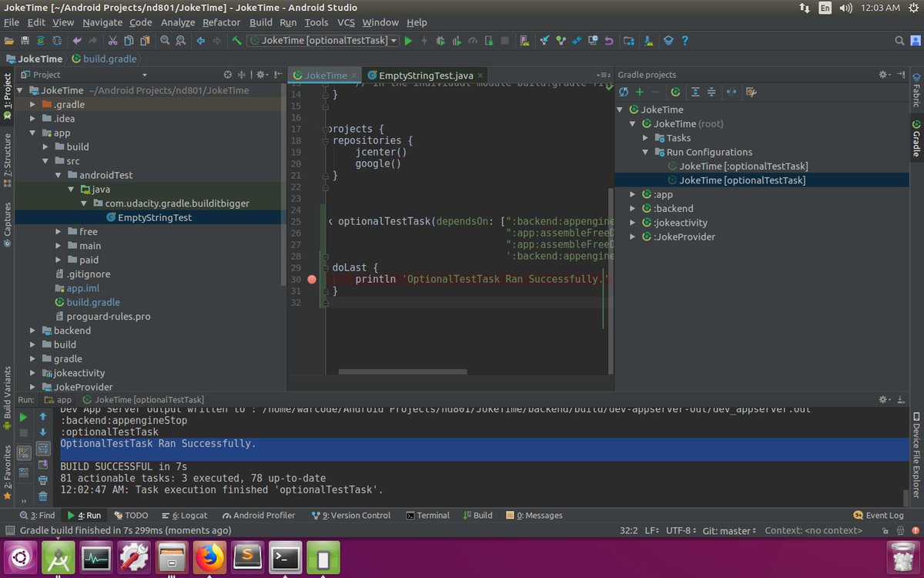Click the Cut scissors icon
Screen dimensions: 924x578
coord(112,40)
